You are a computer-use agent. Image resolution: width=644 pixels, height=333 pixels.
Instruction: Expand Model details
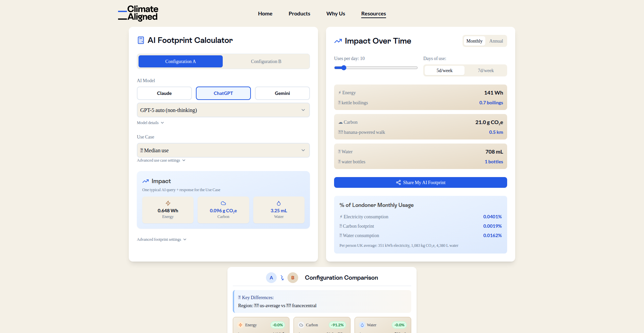click(x=150, y=123)
